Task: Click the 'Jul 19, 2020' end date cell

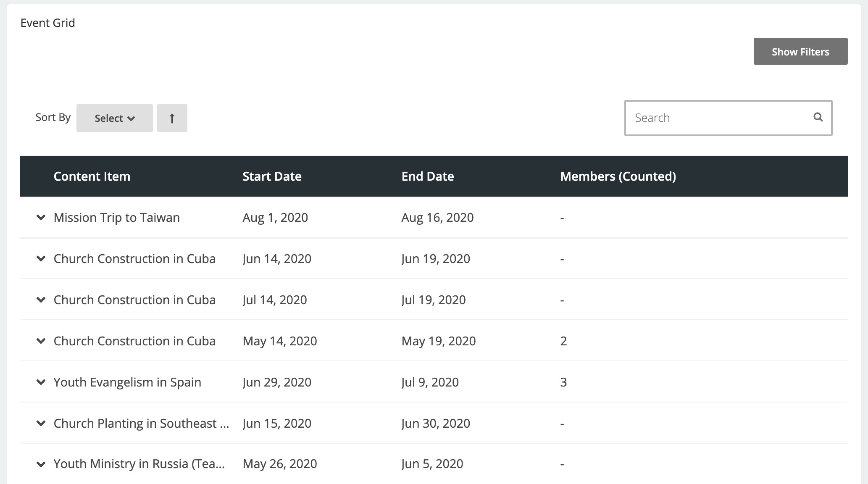Action: (x=434, y=300)
